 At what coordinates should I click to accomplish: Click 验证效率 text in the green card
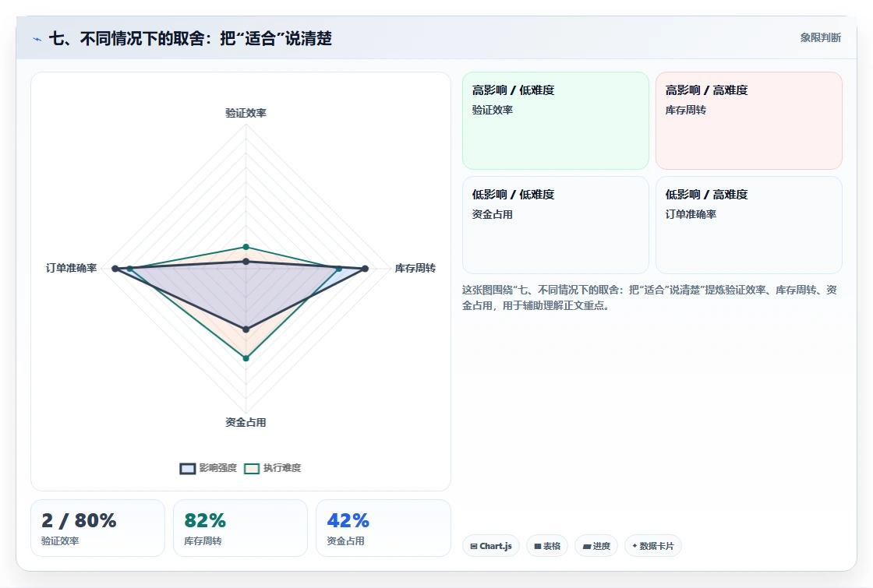click(492, 110)
